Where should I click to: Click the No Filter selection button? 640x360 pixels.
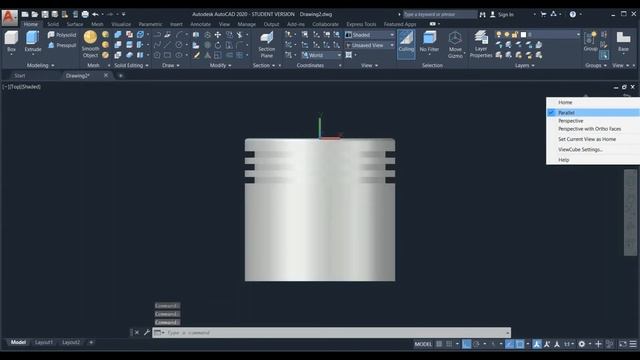(x=429, y=42)
